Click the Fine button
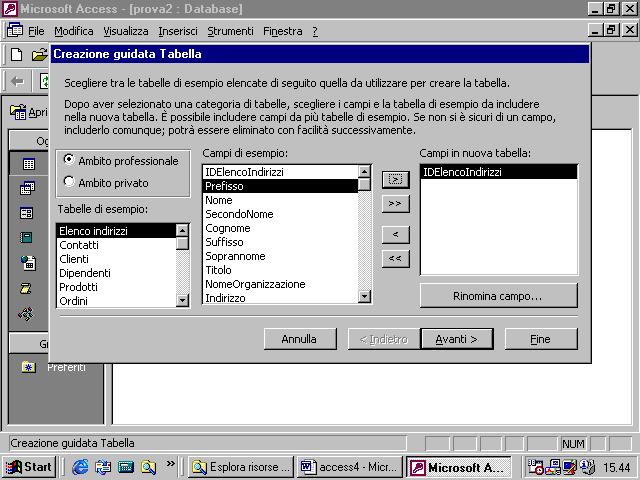This screenshot has height=480, width=640. 541,339
